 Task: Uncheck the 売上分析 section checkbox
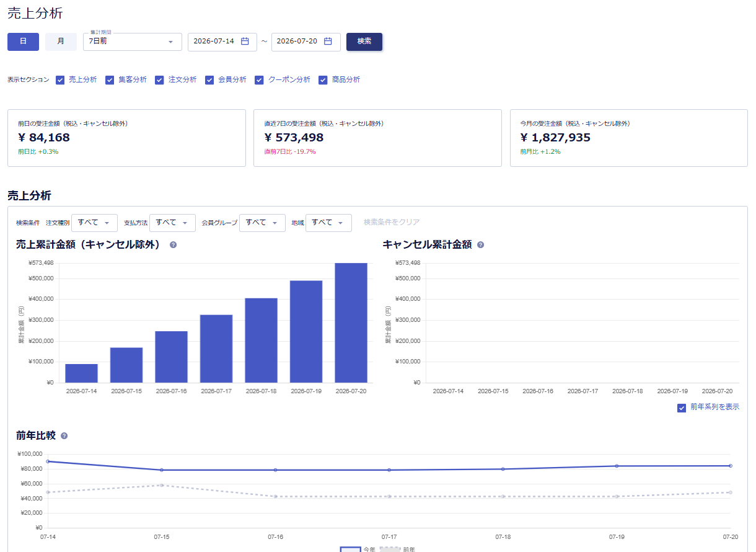pos(60,80)
